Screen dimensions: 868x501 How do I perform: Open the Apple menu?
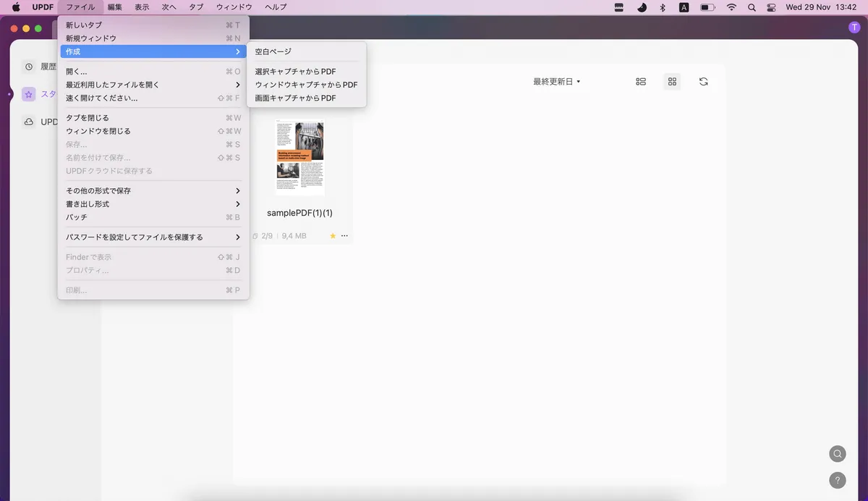tap(16, 7)
